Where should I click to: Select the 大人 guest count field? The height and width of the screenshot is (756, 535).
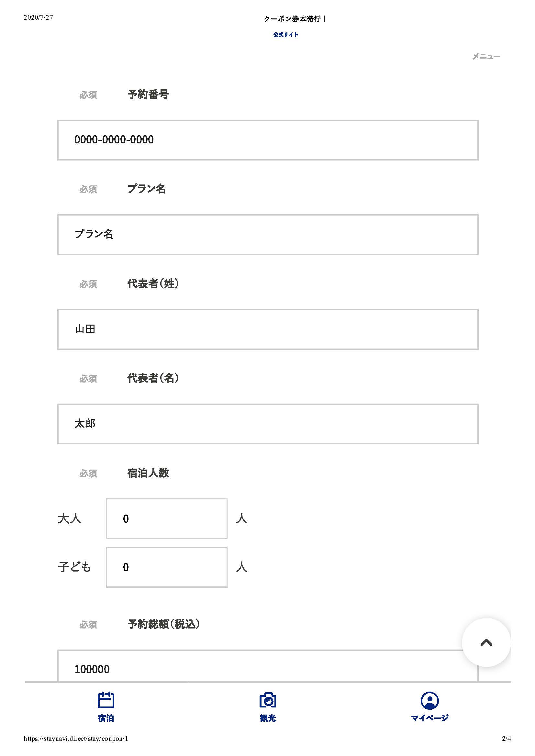pyautogui.click(x=166, y=518)
